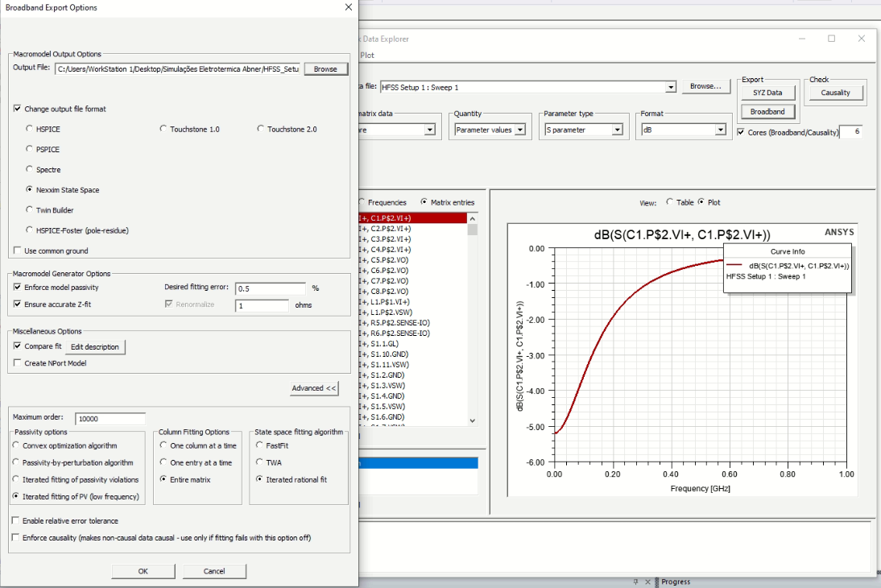Toggle Enforce model passivity checkbox

pyautogui.click(x=19, y=287)
